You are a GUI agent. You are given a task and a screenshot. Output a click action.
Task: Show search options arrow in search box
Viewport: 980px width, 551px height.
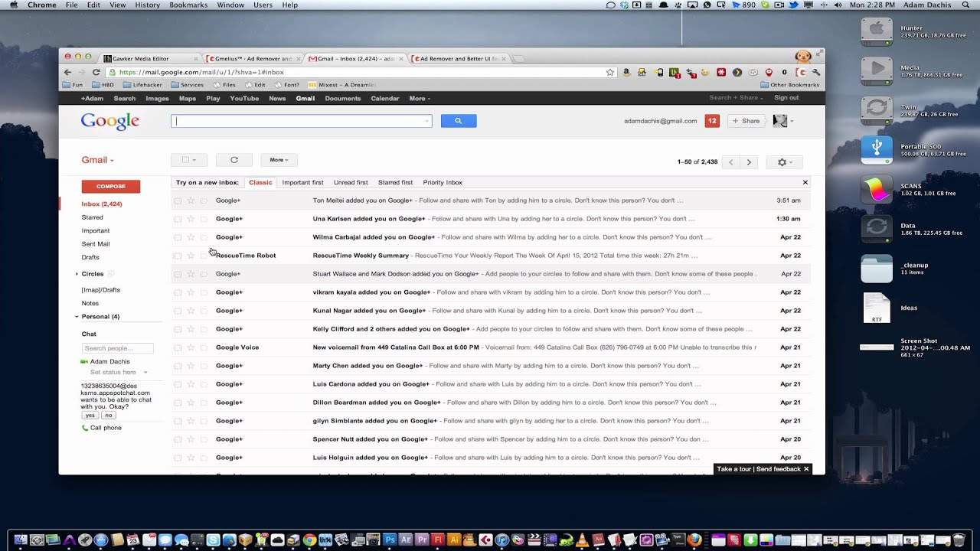coord(426,121)
